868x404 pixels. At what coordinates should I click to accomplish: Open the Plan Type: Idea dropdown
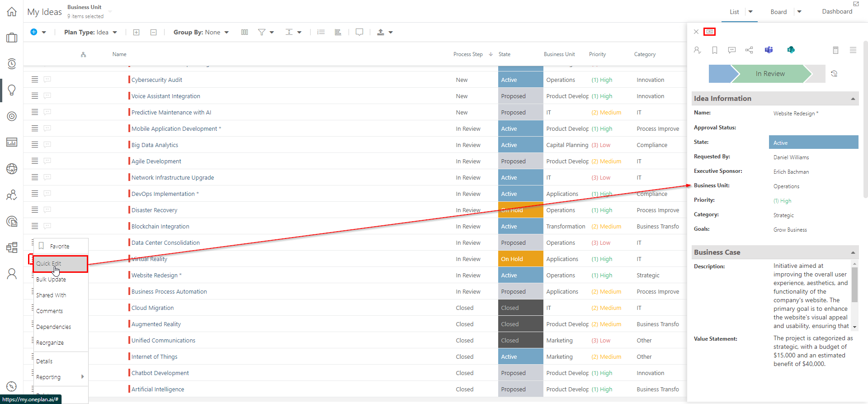tap(90, 32)
